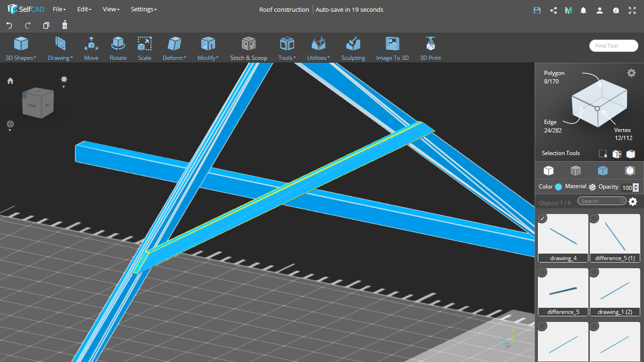Select Polygon selection mode
Viewport: 644px width, 362px height.
click(x=554, y=77)
